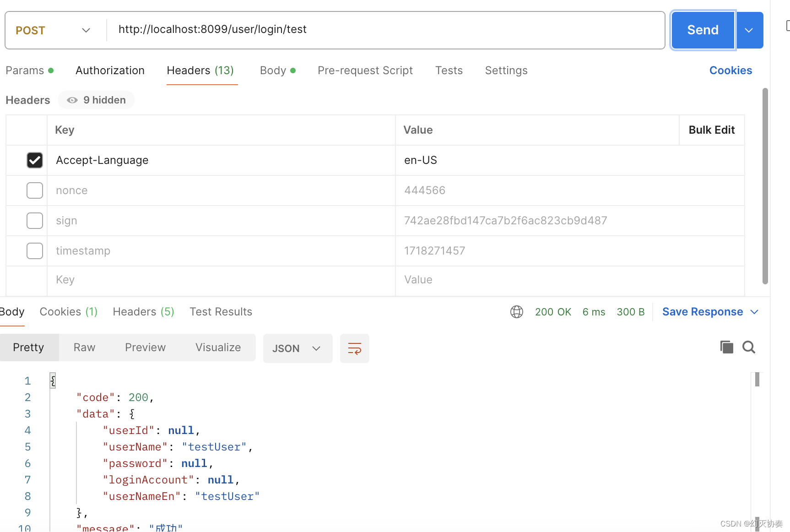Image resolution: width=790 pixels, height=532 pixels.
Task: Show the 9 hidden headers
Action: (96, 100)
